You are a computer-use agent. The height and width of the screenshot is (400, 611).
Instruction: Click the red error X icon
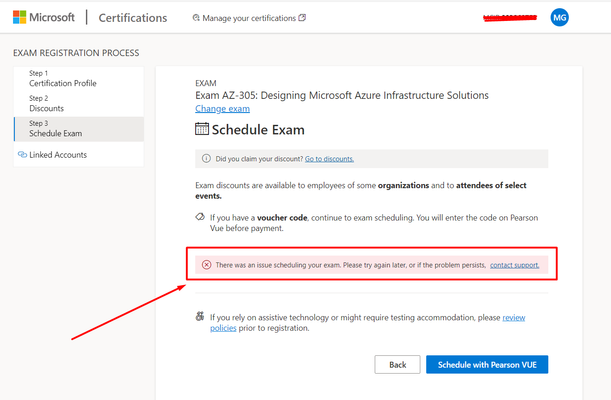(207, 265)
